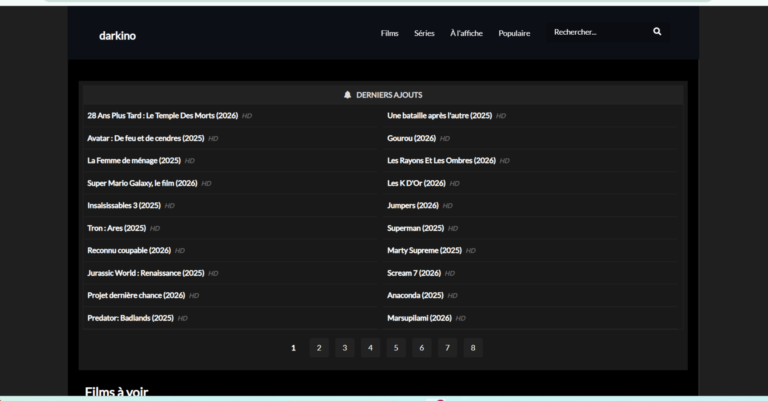Open the Marsupilami (2026) listing
This screenshot has width=768, height=401.
[x=419, y=318]
